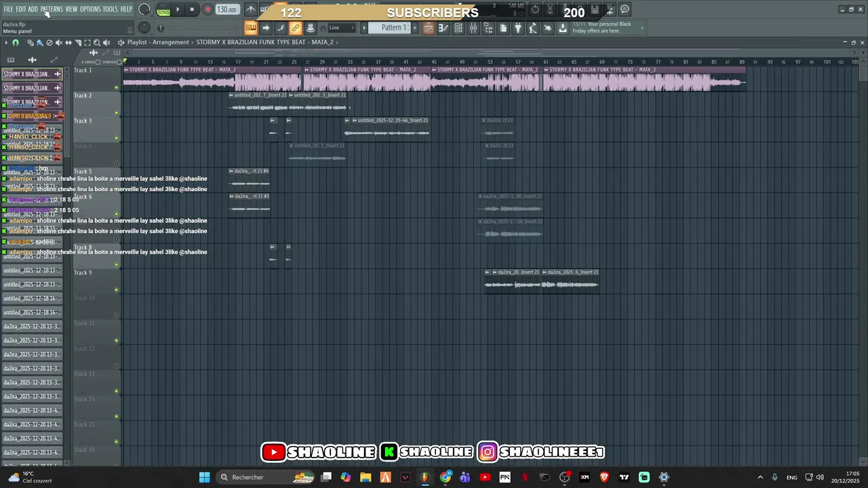Open the Pattern 1 selector
The image size is (868, 488).
point(393,28)
